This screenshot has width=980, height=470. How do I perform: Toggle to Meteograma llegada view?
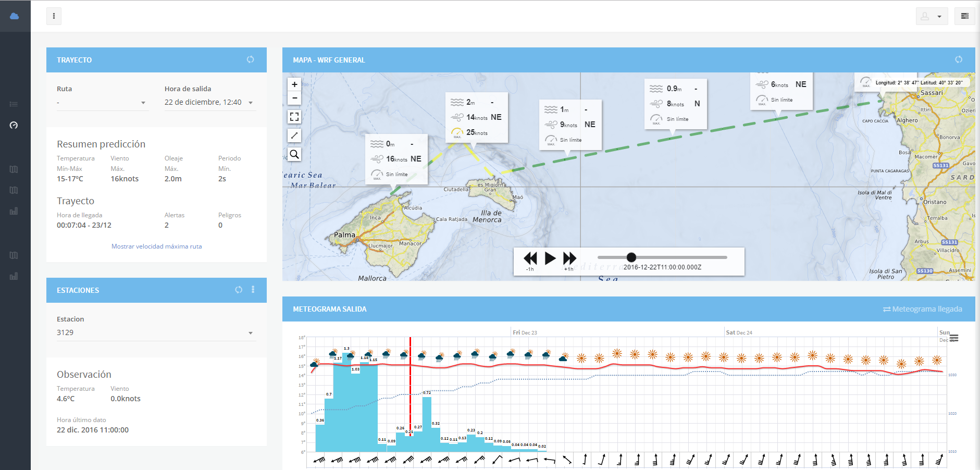pyautogui.click(x=923, y=308)
